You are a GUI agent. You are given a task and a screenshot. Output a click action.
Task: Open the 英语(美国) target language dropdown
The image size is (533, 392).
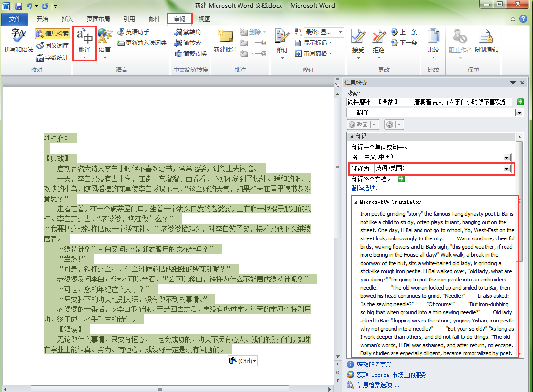[x=506, y=168]
